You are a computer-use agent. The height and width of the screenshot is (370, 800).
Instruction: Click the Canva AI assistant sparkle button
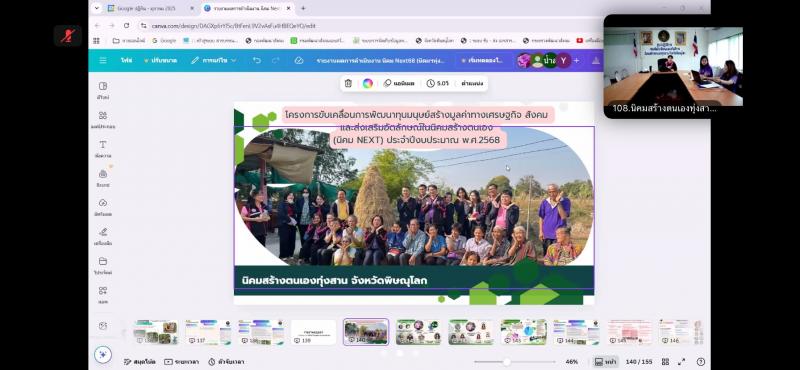point(103,354)
